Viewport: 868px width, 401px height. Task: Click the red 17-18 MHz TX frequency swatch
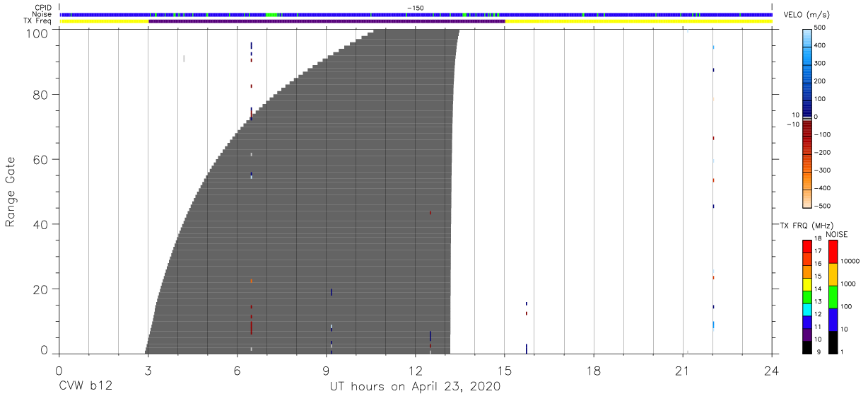pyautogui.click(x=807, y=246)
